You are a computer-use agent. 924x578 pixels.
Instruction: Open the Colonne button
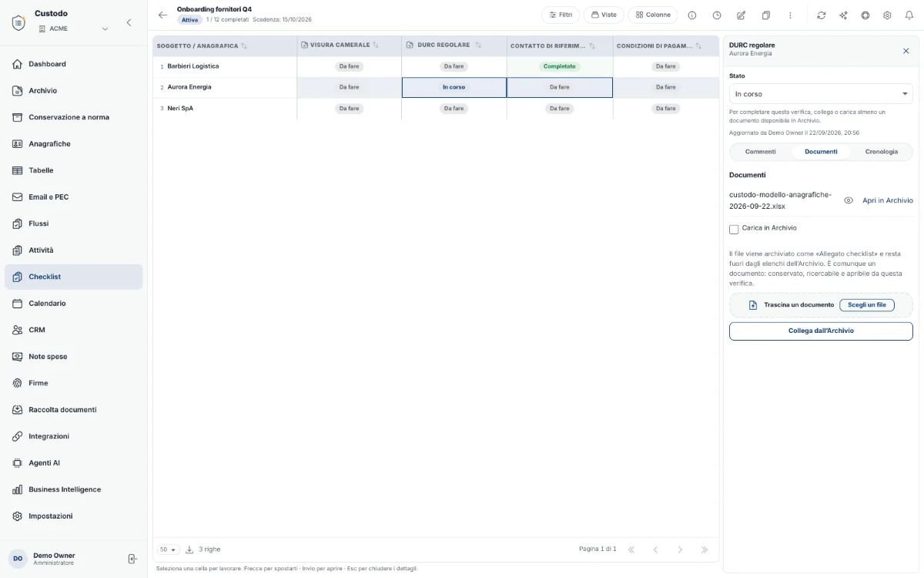click(653, 15)
